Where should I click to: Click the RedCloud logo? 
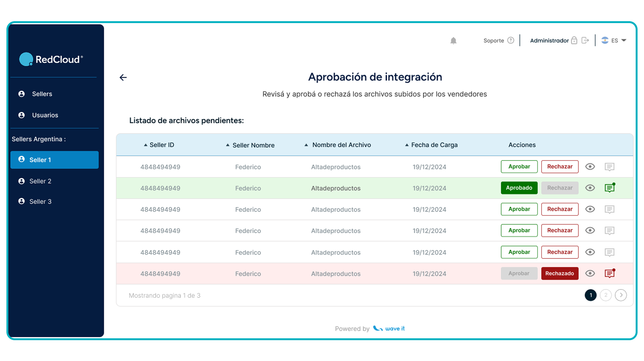(x=51, y=59)
